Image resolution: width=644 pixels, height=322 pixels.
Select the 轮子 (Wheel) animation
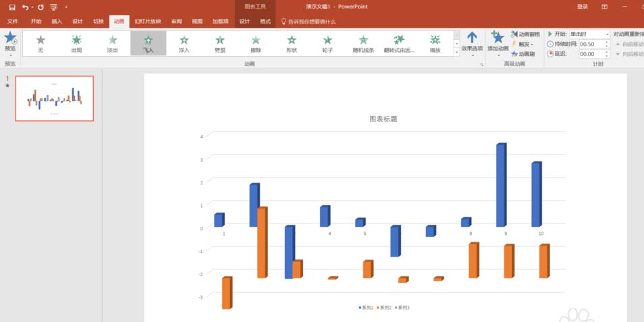[327, 43]
